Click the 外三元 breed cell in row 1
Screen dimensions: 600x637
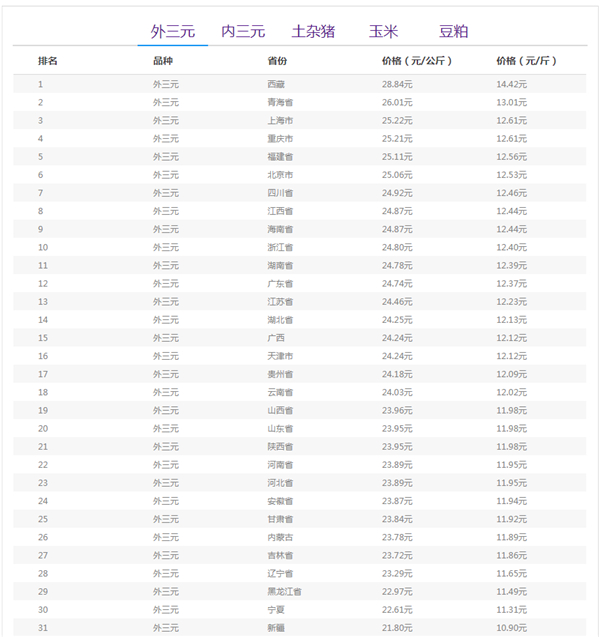click(x=166, y=84)
